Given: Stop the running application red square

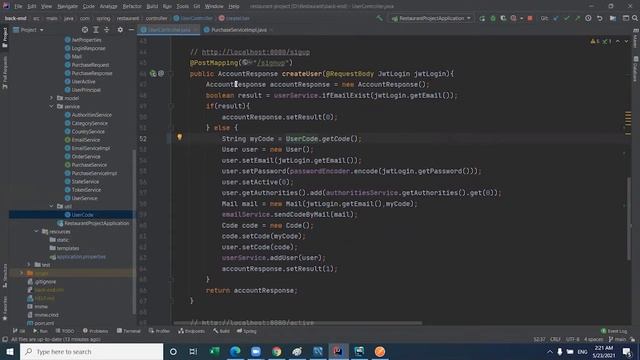Looking at the screenshot, I should coord(530,18).
